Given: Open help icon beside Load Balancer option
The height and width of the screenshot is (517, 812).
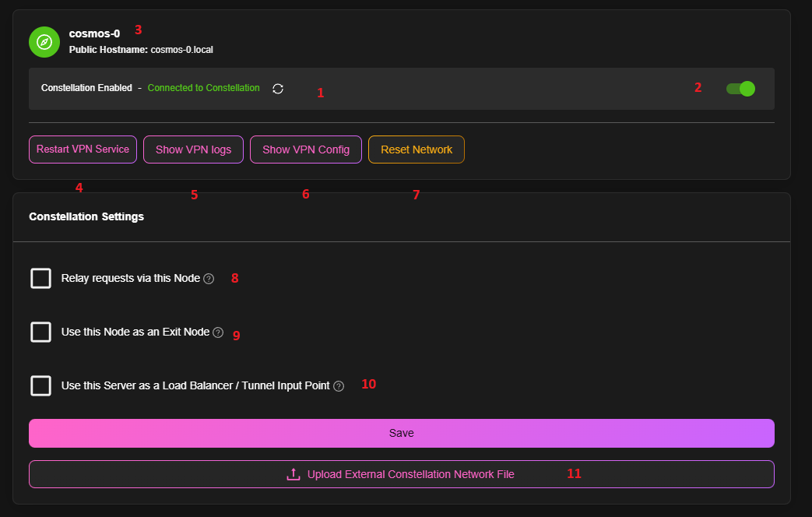Looking at the screenshot, I should tap(339, 386).
